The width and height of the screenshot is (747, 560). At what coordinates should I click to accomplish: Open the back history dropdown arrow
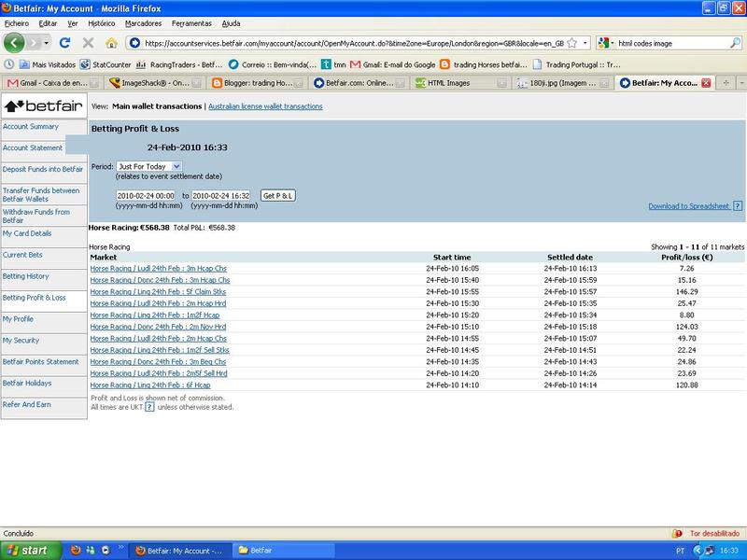click(x=46, y=43)
